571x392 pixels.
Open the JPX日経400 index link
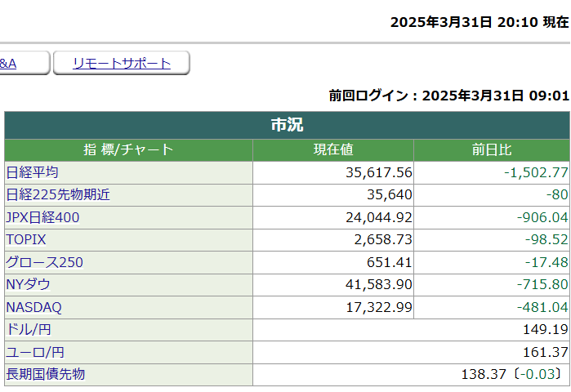[x=42, y=217]
